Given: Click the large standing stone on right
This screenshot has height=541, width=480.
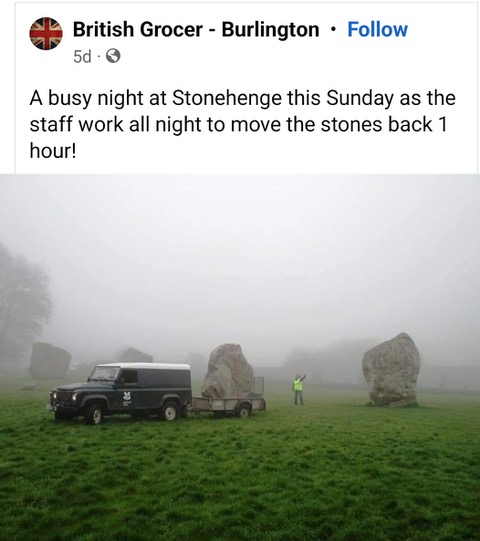Looking at the screenshot, I should [x=391, y=370].
